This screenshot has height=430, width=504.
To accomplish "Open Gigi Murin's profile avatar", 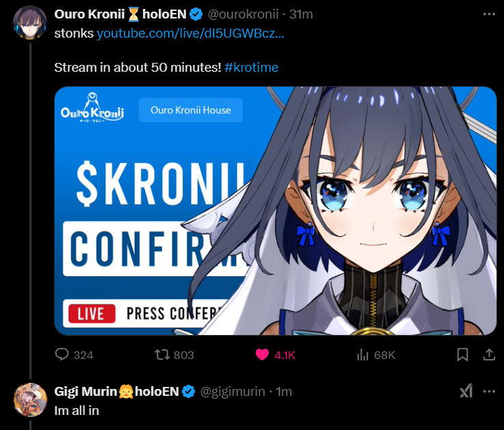I will [x=30, y=400].
